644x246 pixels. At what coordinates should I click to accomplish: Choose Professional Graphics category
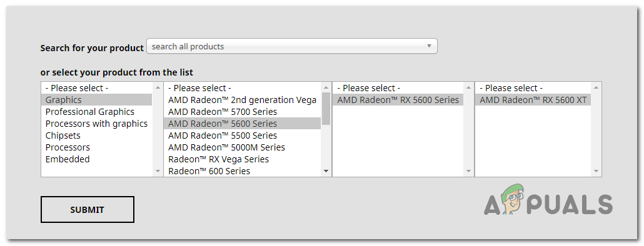click(96, 112)
